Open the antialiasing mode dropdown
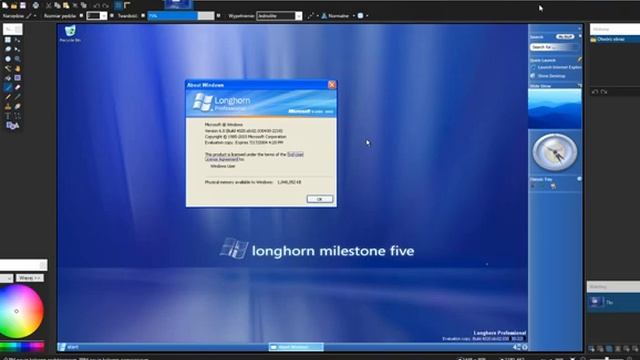The width and height of the screenshot is (640, 360). 313,16
